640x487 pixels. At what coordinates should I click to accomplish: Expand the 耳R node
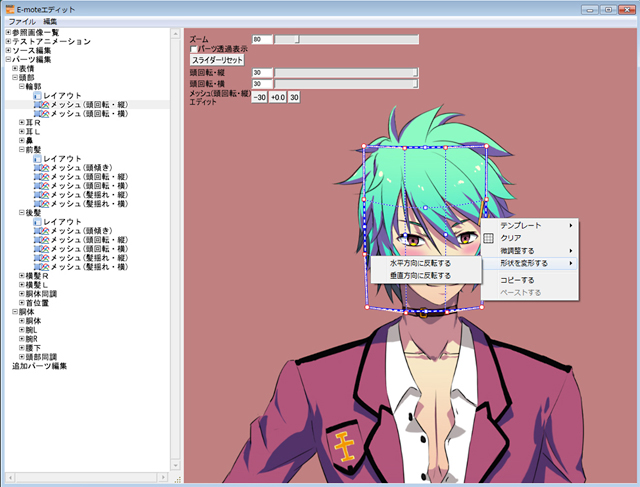coord(22,122)
